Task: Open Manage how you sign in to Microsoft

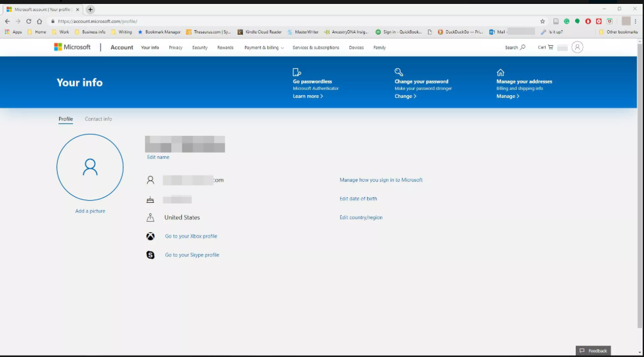Action: coord(381,180)
